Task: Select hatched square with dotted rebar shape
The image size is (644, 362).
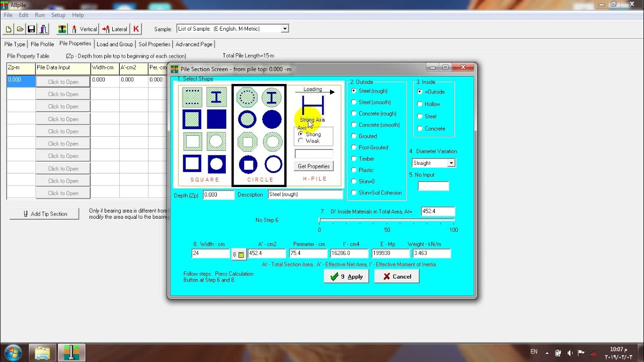Action: (x=192, y=97)
